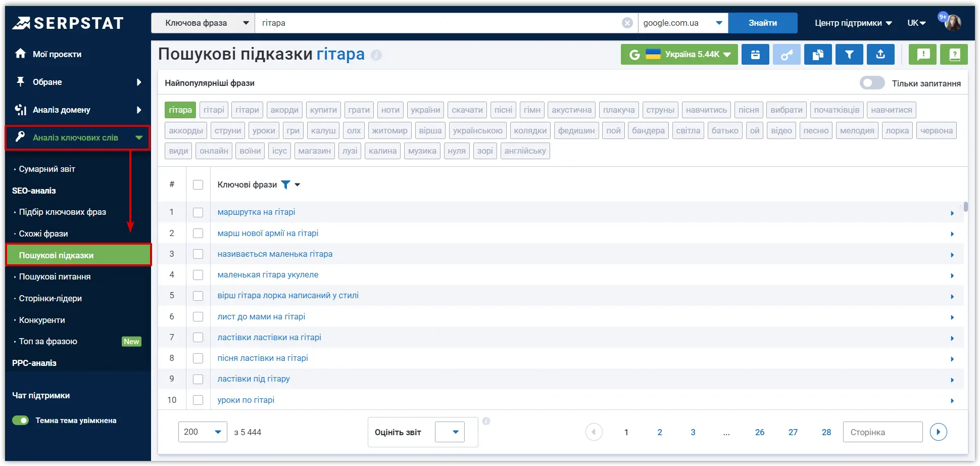Viewport: 980px width, 466px height.
Task: Check the box for ластівки ластівки на гітарі
Action: (198, 337)
